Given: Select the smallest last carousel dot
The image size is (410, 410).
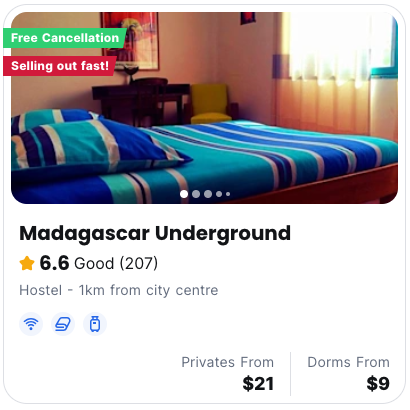Looking at the screenshot, I should point(228,194).
